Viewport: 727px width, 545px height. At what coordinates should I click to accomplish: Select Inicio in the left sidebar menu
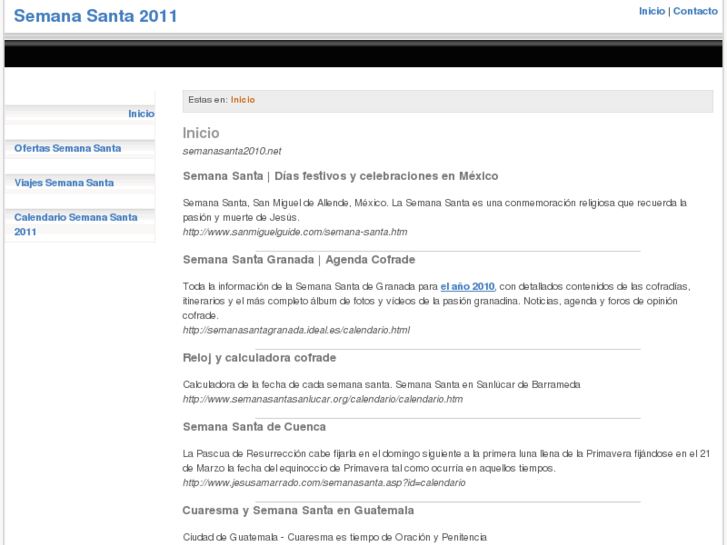(x=141, y=114)
